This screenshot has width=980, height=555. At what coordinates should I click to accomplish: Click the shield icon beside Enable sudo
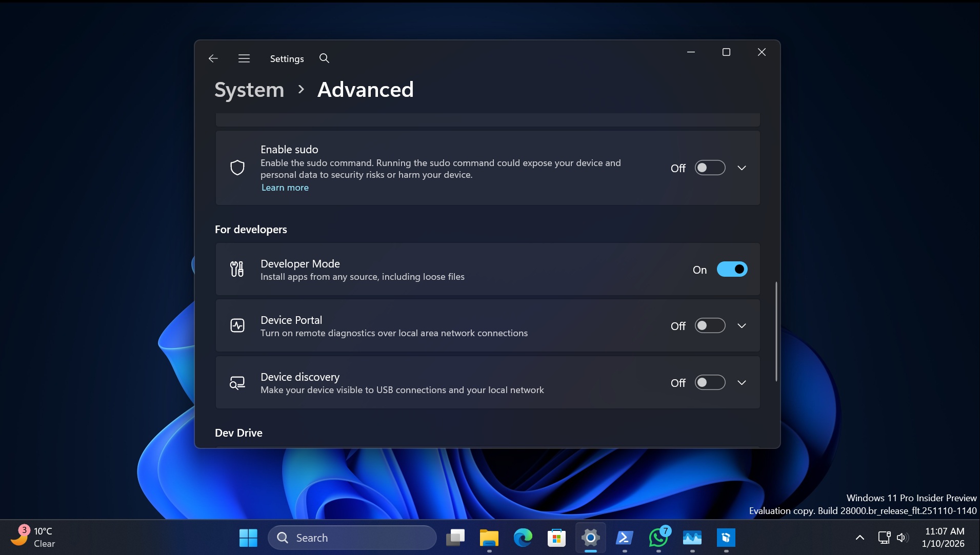pyautogui.click(x=237, y=168)
